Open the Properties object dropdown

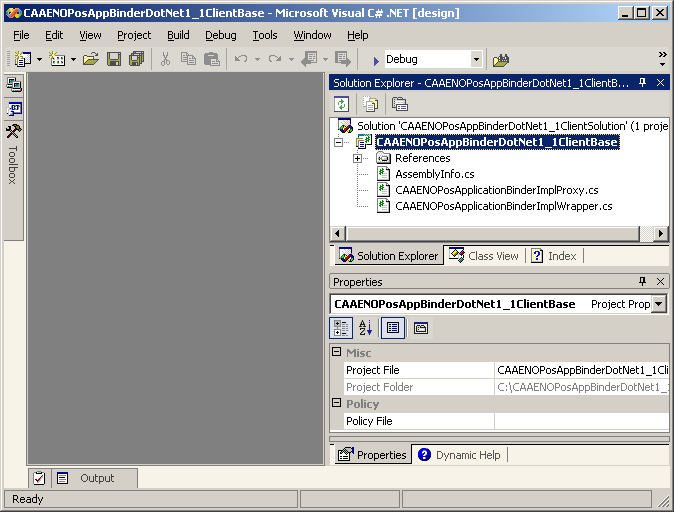click(659, 304)
